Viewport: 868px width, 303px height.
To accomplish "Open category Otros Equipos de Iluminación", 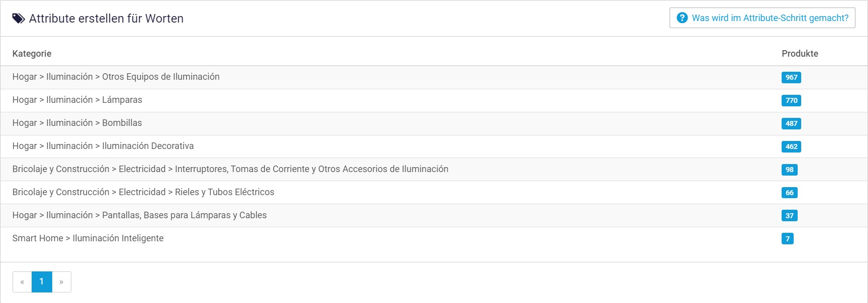I will point(116,77).
